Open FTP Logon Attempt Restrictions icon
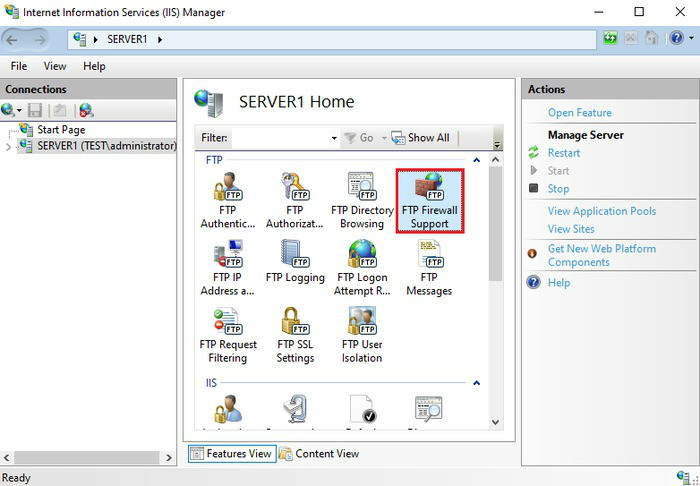 click(362, 266)
